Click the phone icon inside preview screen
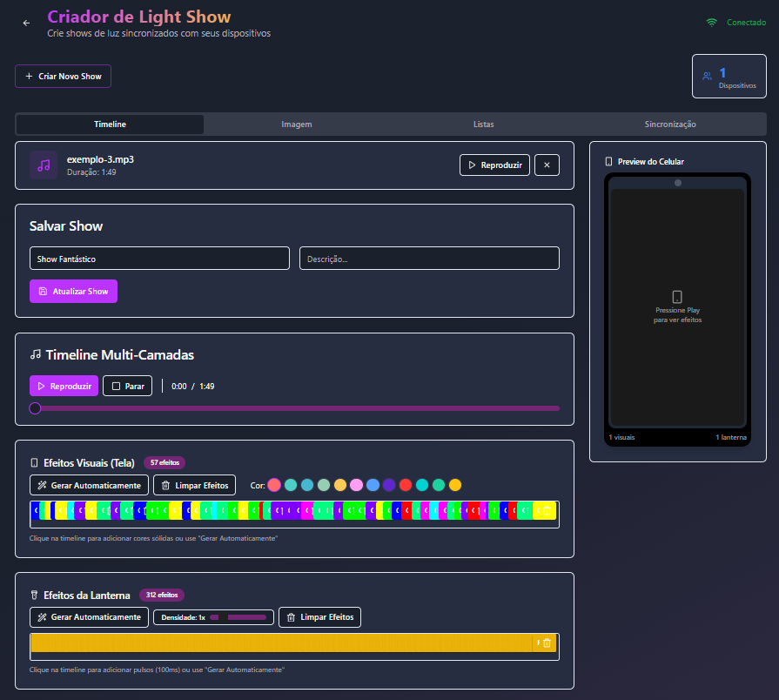The image size is (779, 700). click(677, 297)
